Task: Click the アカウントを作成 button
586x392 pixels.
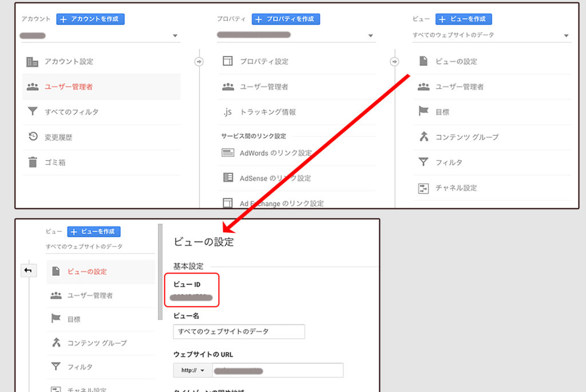Action: (x=90, y=19)
